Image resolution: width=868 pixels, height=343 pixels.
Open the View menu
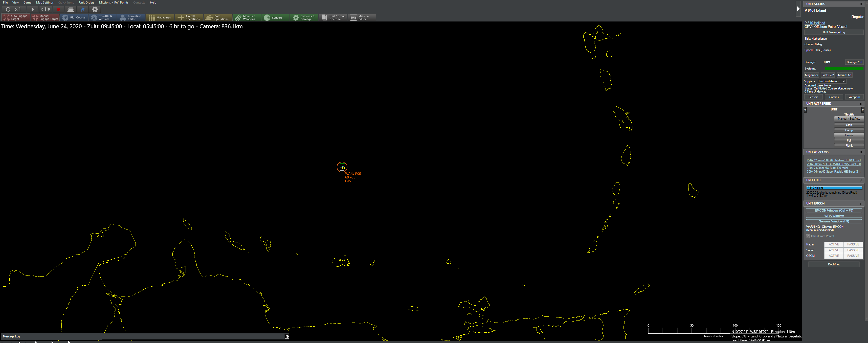tap(15, 2)
